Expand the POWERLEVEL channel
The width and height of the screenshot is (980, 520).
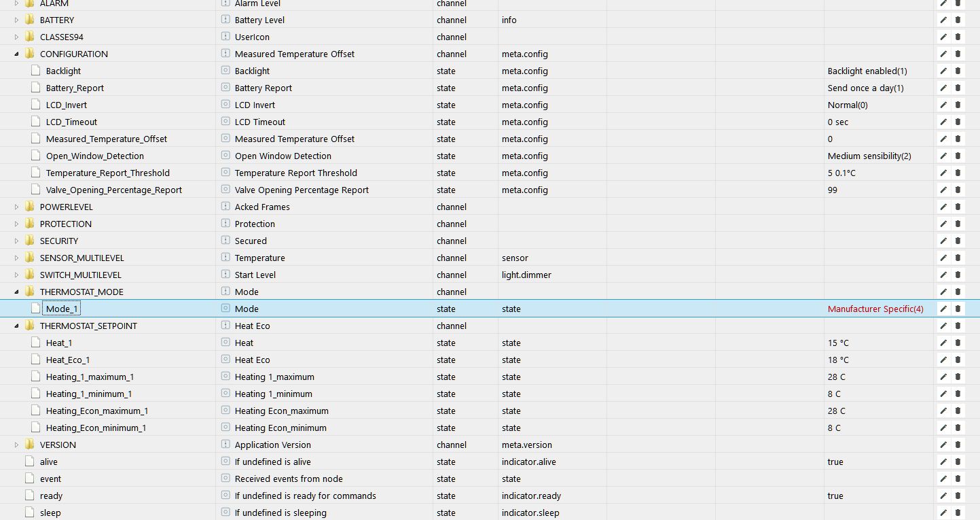16,207
